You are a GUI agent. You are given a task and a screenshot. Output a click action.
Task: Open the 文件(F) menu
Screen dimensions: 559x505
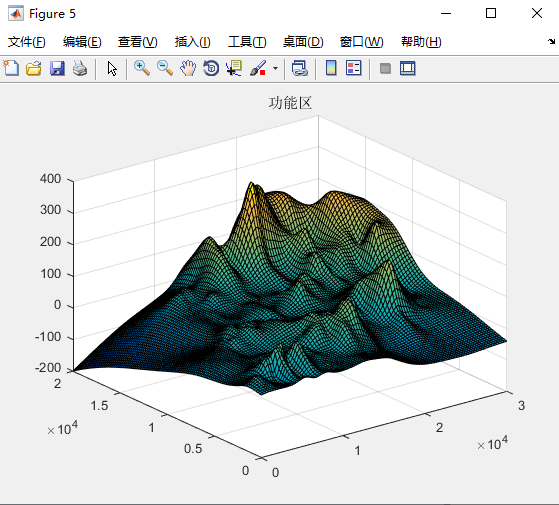[27, 42]
